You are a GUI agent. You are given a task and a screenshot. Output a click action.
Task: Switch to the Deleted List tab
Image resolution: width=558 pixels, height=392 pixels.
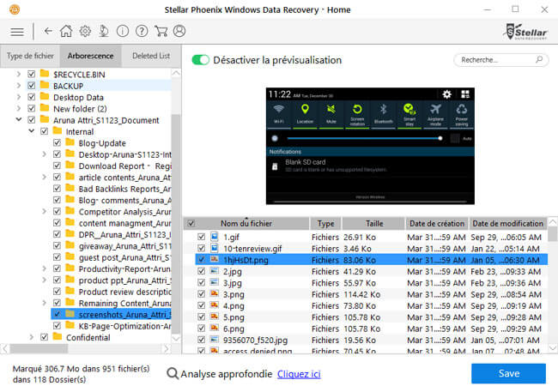(151, 57)
